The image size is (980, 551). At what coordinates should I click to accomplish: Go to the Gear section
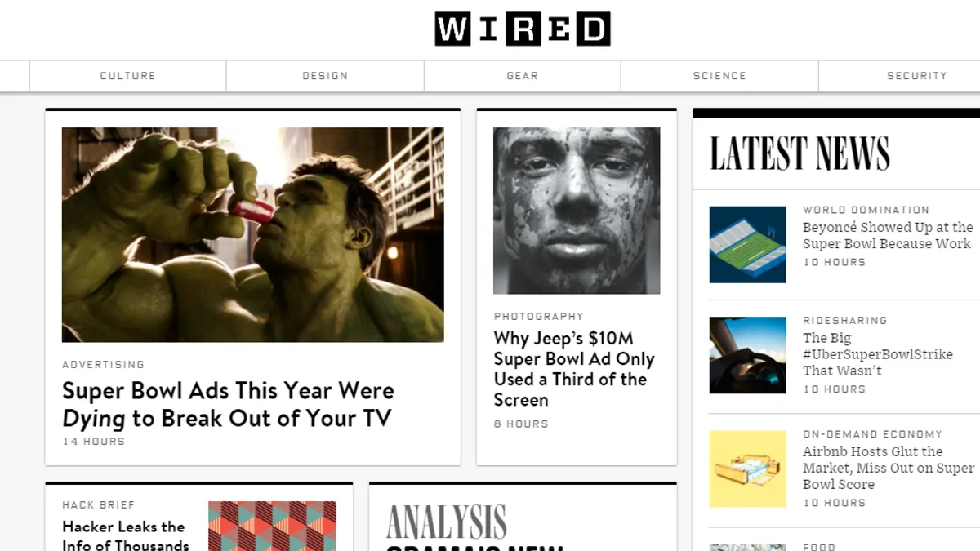tap(523, 76)
